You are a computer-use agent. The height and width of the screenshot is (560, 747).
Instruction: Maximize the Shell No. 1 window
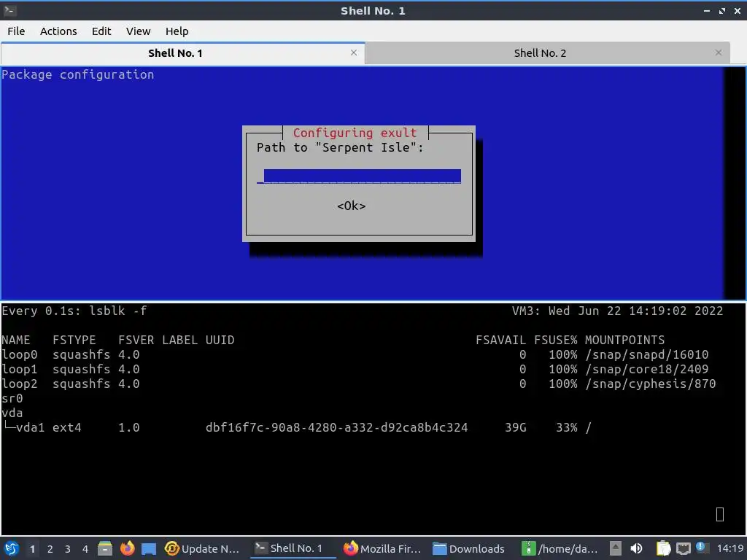click(x=722, y=10)
